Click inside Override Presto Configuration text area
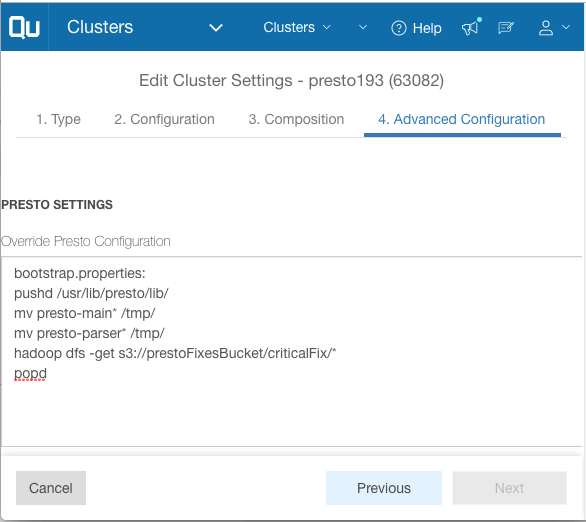The image size is (586, 522). click(x=292, y=351)
